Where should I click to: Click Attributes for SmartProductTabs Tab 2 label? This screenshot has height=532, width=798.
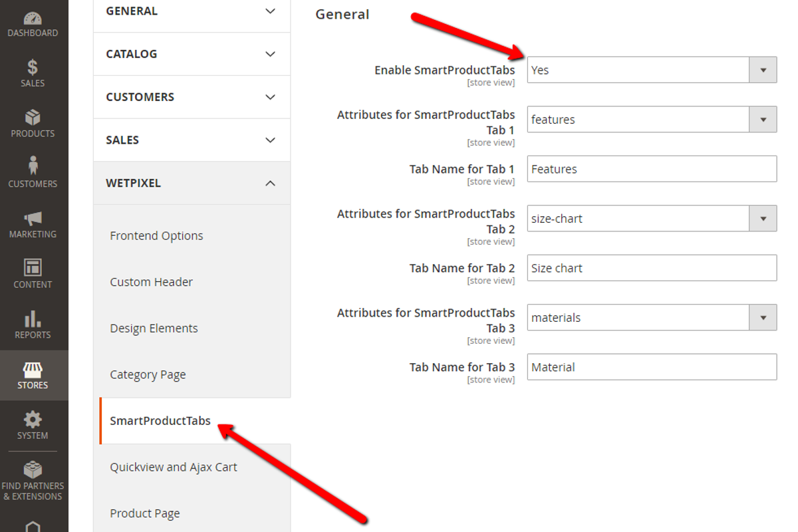[426, 221]
